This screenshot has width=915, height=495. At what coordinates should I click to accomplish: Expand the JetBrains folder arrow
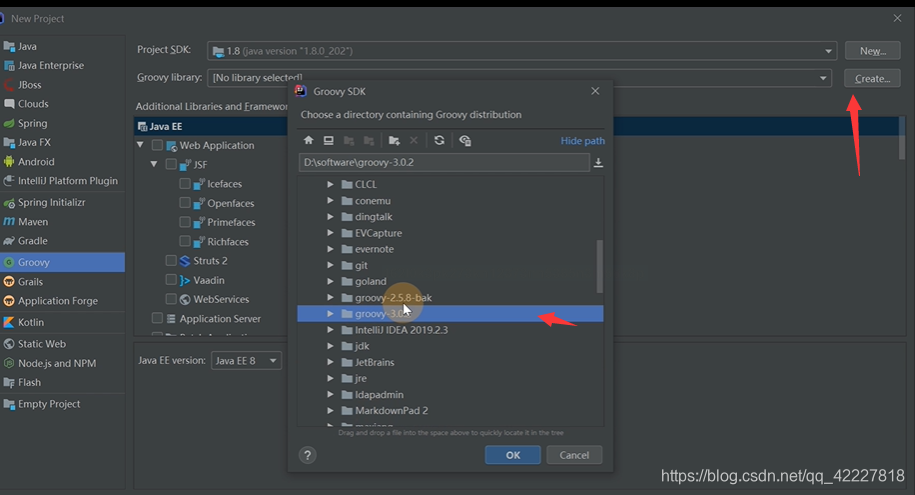click(330, 362)
